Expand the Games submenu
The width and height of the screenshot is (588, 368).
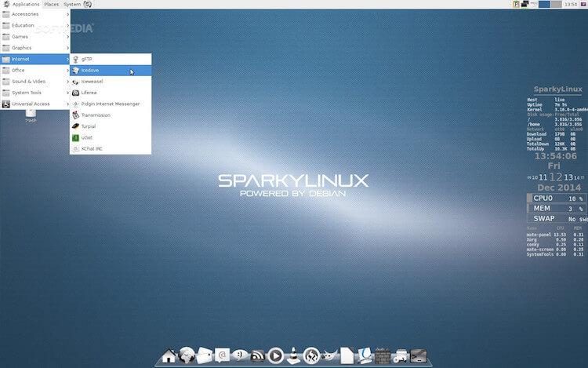35,37
